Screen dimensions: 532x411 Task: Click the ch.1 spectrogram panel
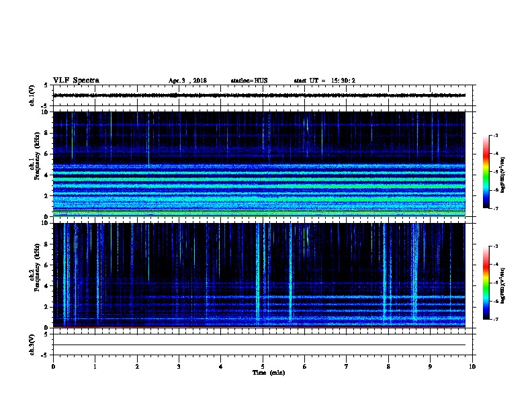pyautogui.click(x=259, y=164)
